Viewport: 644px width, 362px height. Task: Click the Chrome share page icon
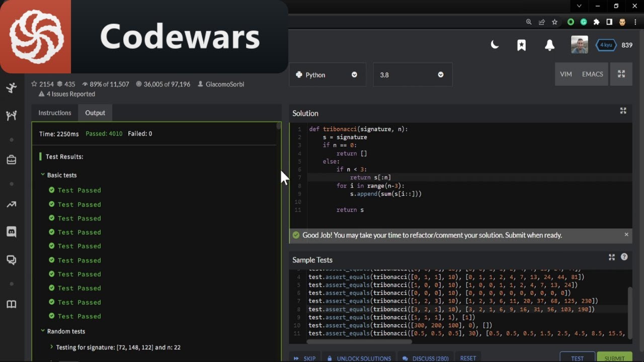[x=542, y=22]
